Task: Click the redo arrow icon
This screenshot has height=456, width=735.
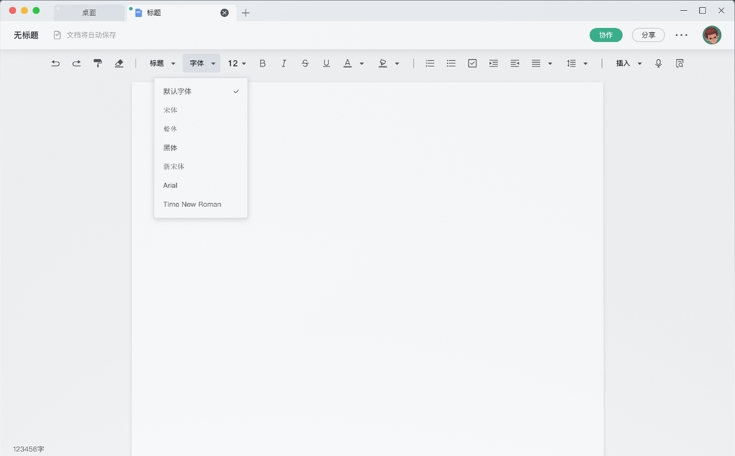Action: tap(76, 63)
